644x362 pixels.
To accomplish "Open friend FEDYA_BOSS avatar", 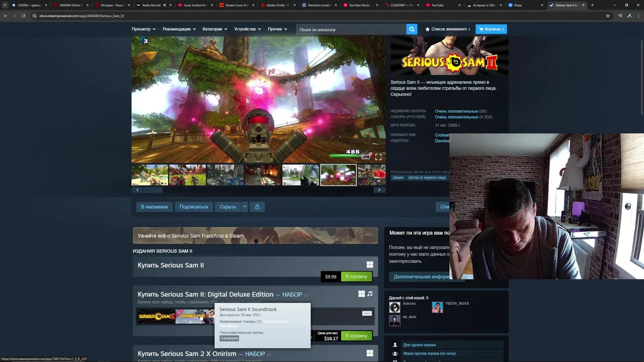I will click(437, 307).
